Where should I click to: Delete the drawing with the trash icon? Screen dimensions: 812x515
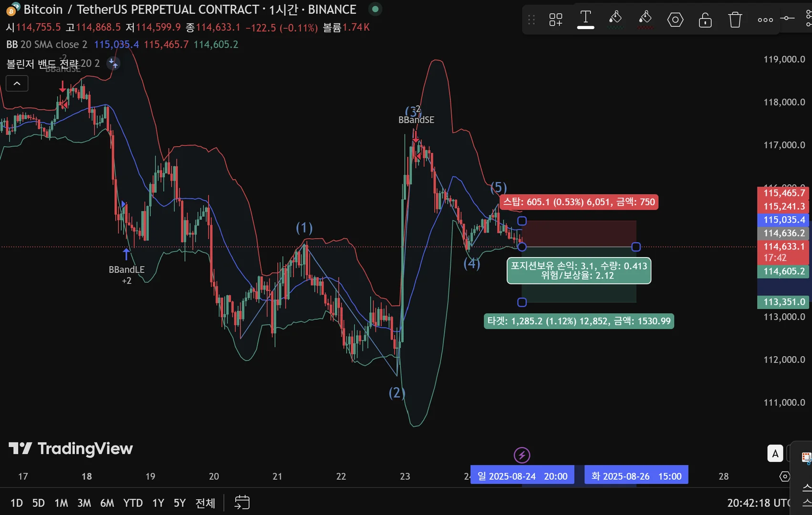[735, 20]
